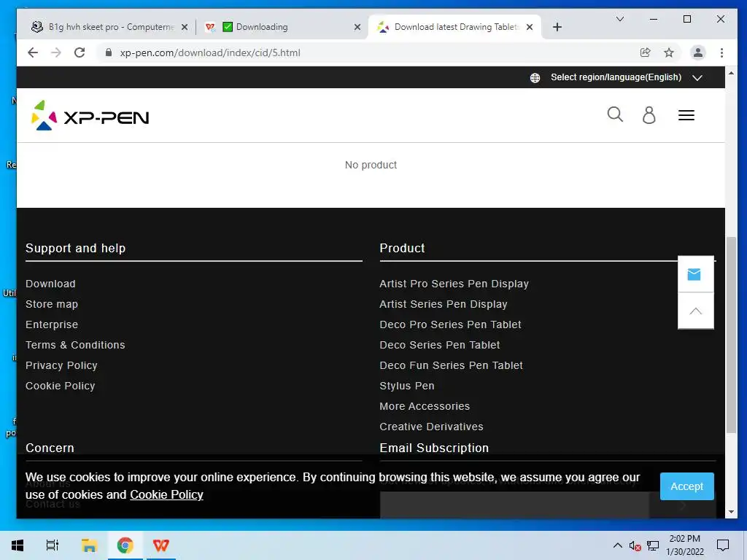Open the site search magnifier icon
The width and height of the screenshot is (747, 560).
(x=614, y=114)
